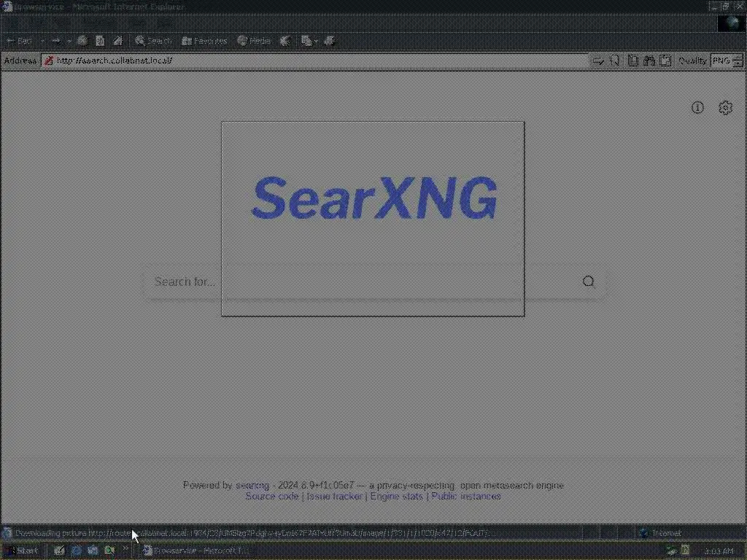
Task: Open SearXNG preferences gear icon
Action: point(725,108)
